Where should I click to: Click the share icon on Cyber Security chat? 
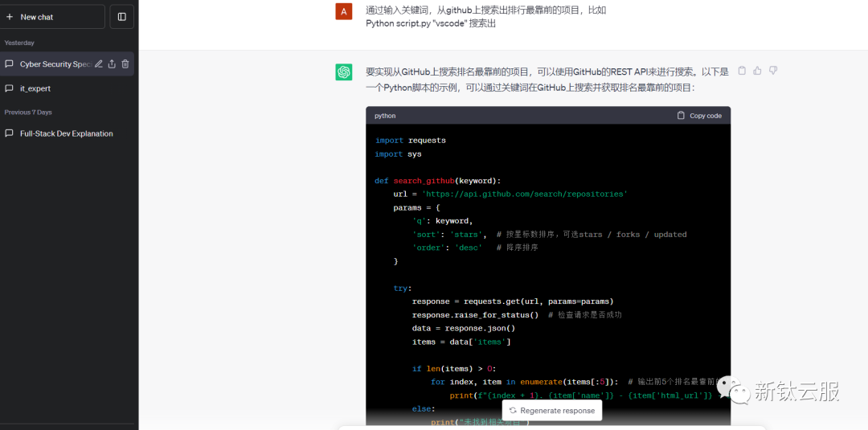pos(112,64)
